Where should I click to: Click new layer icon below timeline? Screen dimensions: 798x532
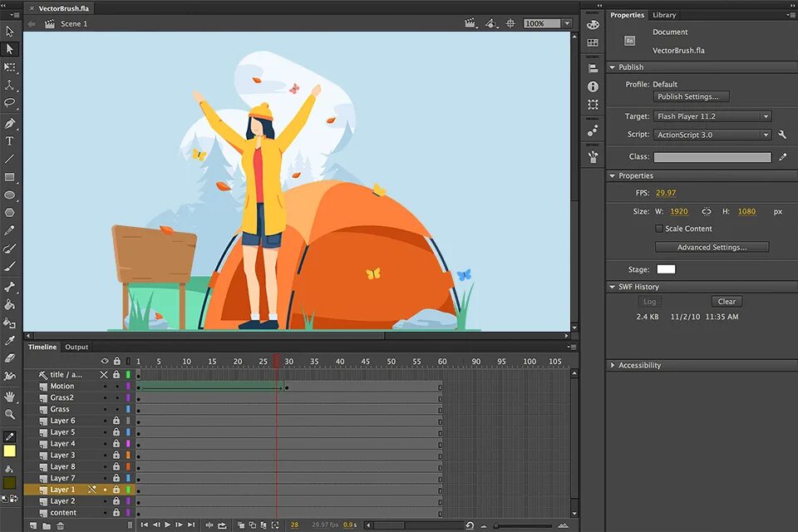click(x=33, y=525)
